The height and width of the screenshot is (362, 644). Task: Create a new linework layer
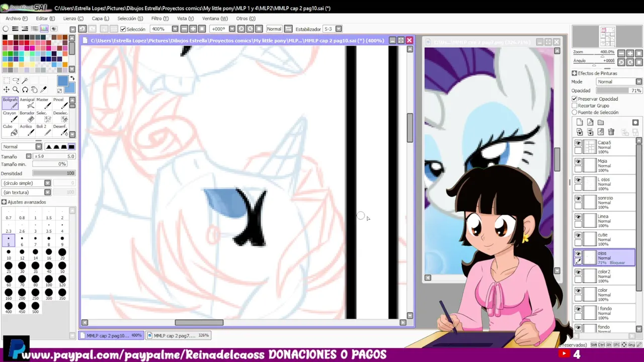pyautogui.click(x=590, y=122)
